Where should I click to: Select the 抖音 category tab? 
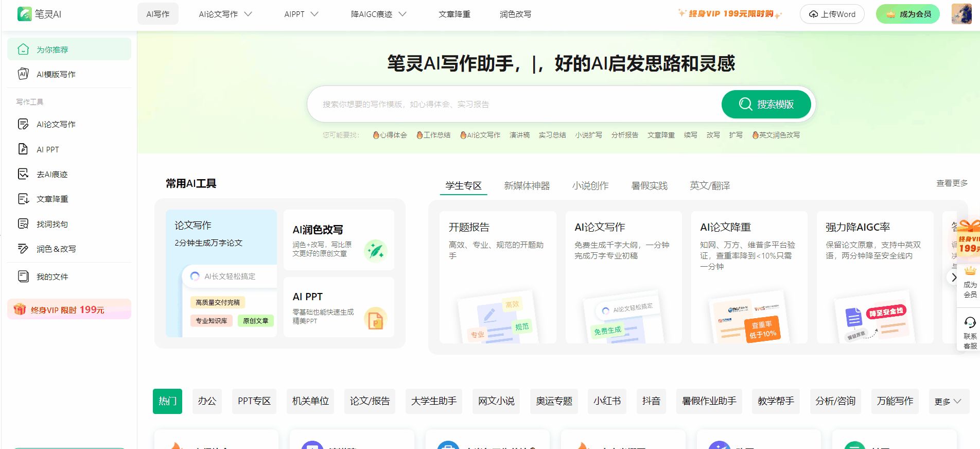(651, 401)
